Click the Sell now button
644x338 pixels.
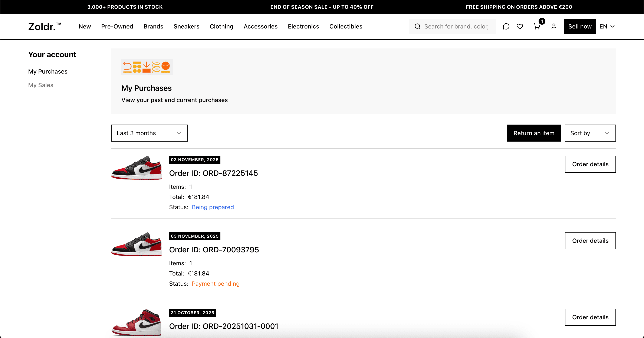(579, 26)
